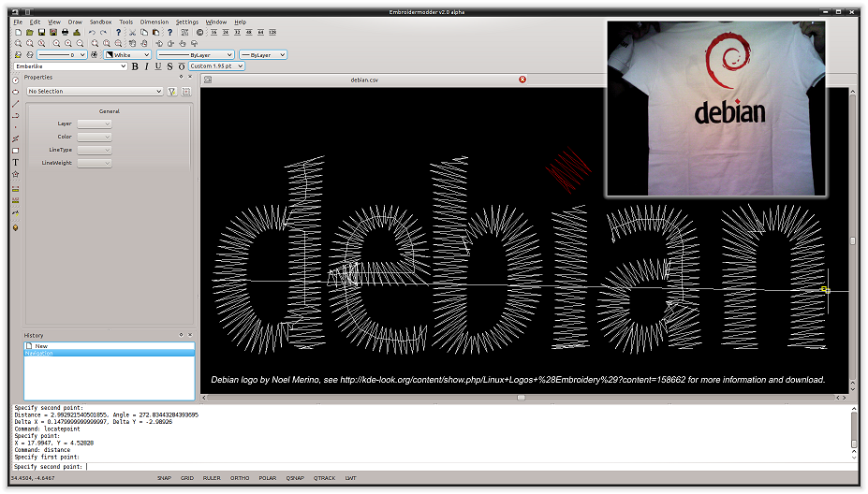Toggle SNAP mode in status bar
Screen dimensions: 868x494
(x=164, y=478)
